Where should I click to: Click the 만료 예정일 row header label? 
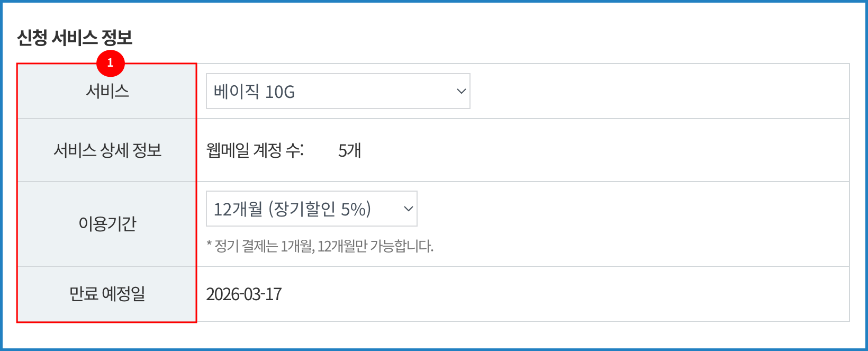pyautogui.click(x=107, y=294)
